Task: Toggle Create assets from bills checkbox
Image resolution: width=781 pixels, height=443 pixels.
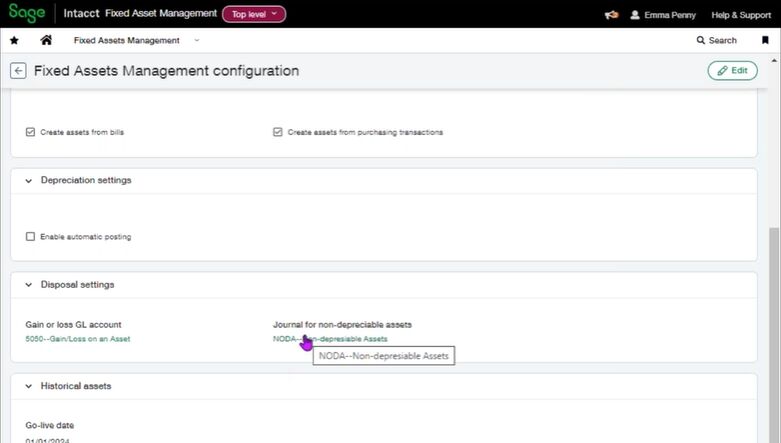Action: 30,132
